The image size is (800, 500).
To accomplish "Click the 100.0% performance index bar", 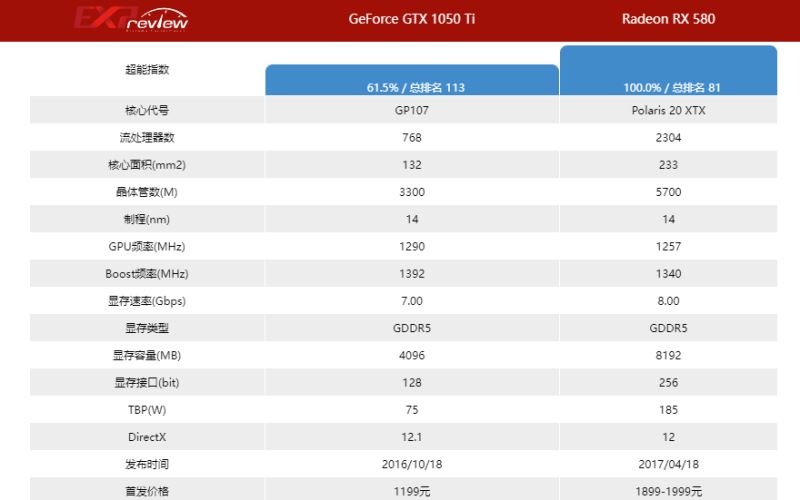I will [668, 70].
